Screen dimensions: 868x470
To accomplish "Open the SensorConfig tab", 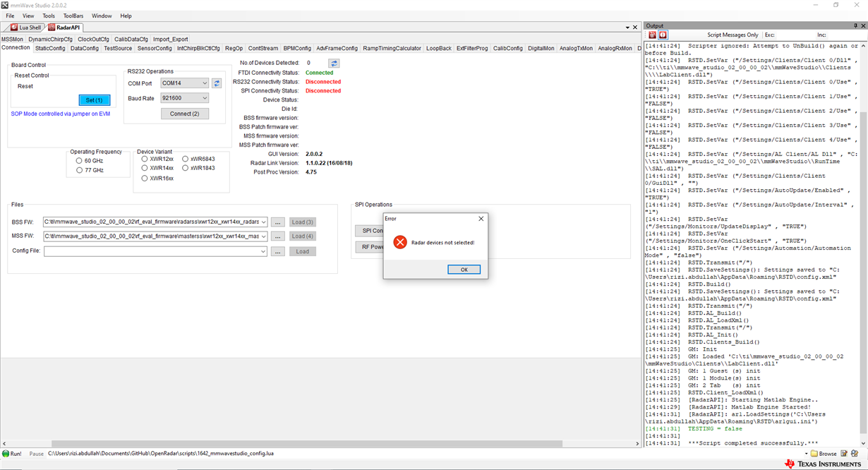I will pyautogui.click(x=155, y=49).
